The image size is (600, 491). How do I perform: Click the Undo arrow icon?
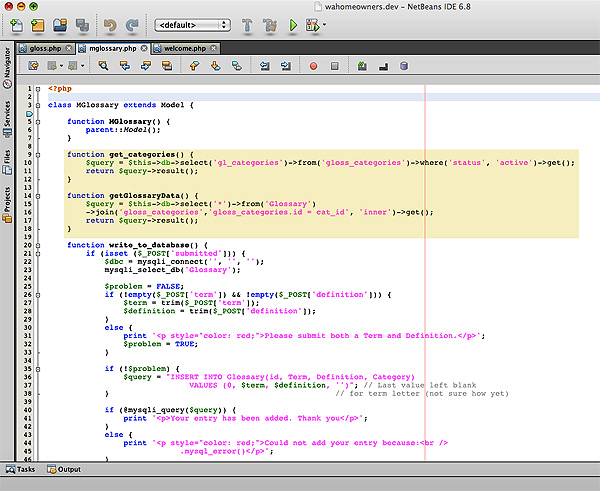[x=110, y=25]
